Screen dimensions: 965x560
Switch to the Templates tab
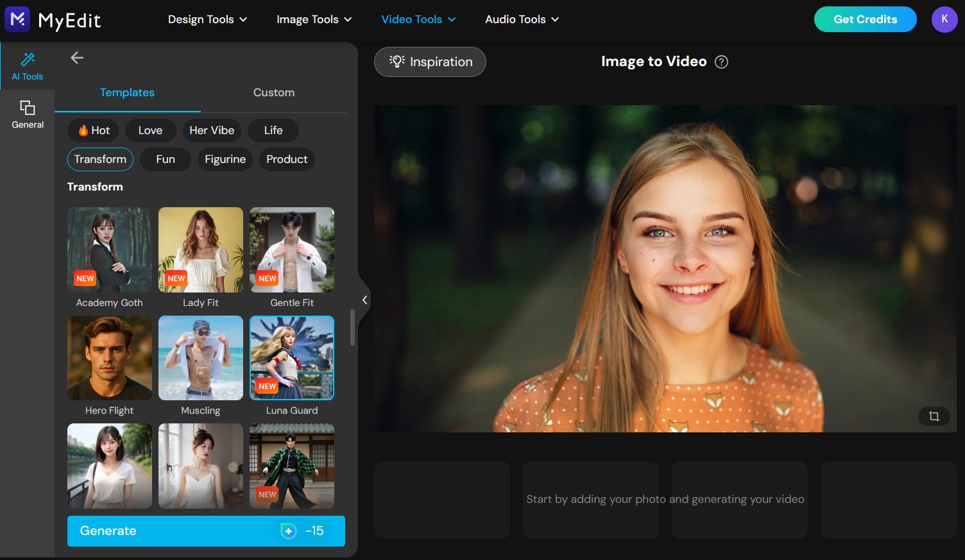[127, 92]
